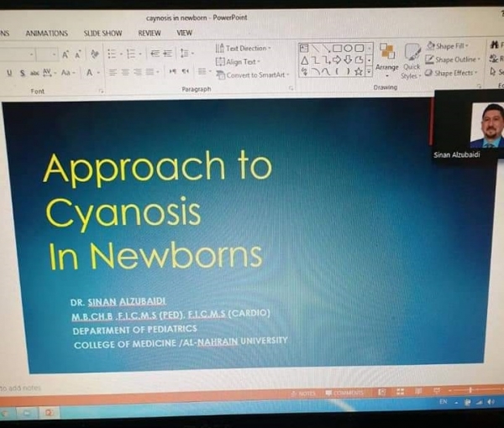Open Quick Styles gallery
Viewport: 504px width, 428px height.
pyautogui.click(x=412, y=61)
